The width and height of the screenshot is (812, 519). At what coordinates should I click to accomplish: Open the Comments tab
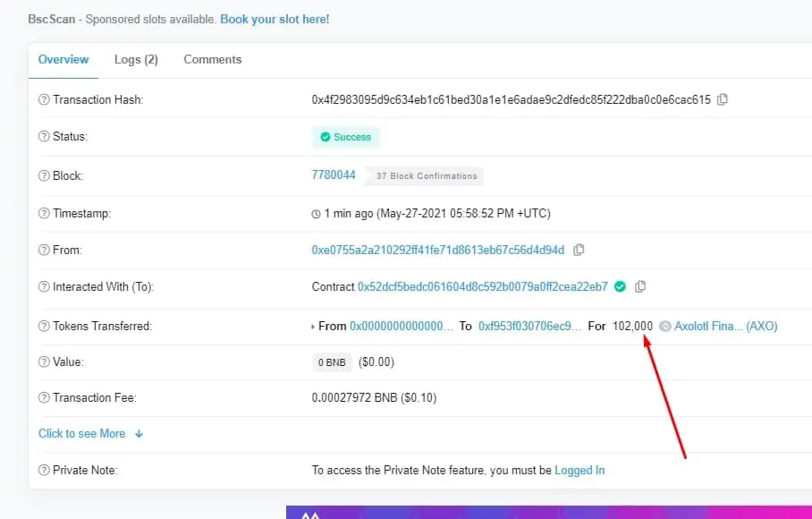pos(212,60)
